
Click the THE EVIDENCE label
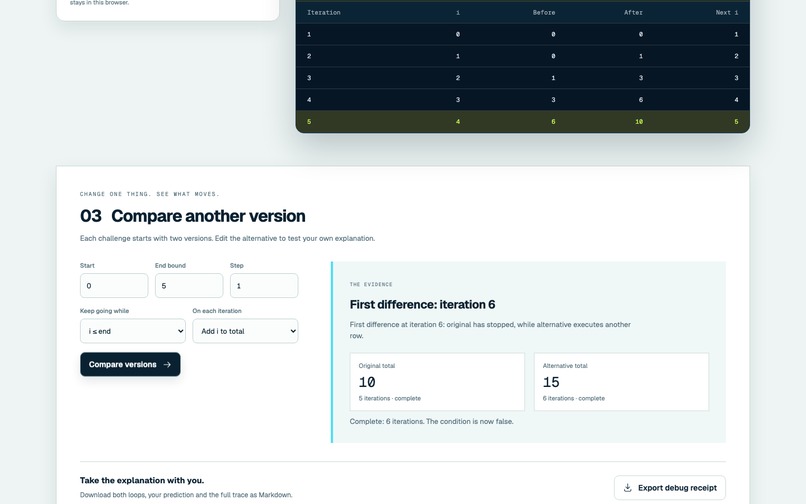[x=371, y=284]
